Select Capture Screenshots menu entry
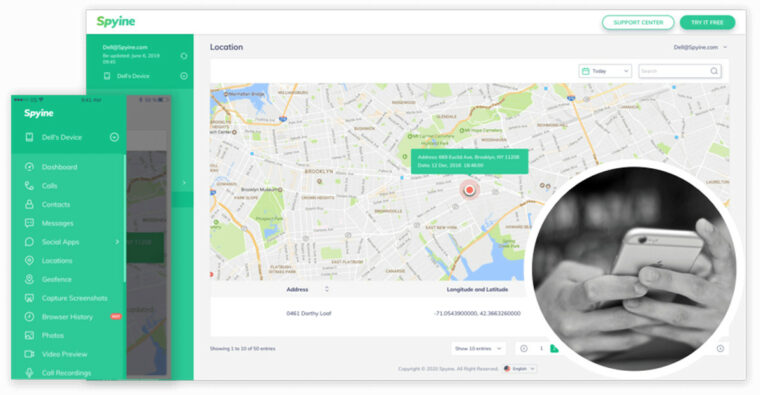Screen dimensions: 760x395 click(x=75, y=298)
